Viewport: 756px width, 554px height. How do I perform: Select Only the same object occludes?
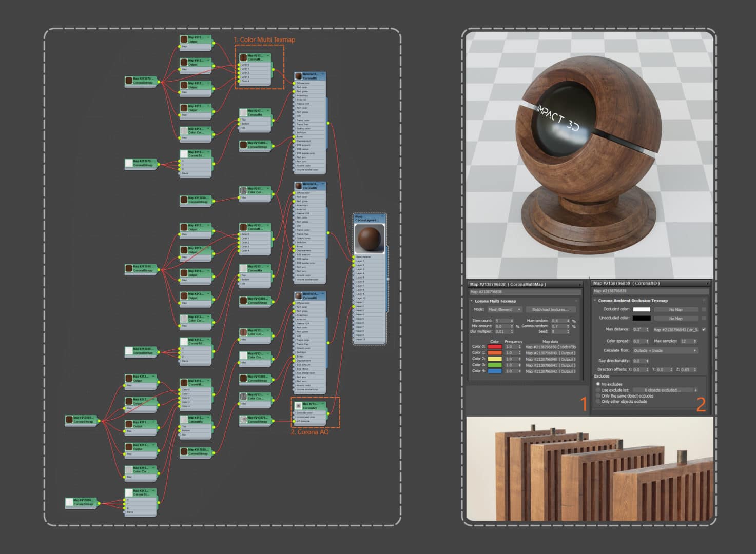[598, 396]
